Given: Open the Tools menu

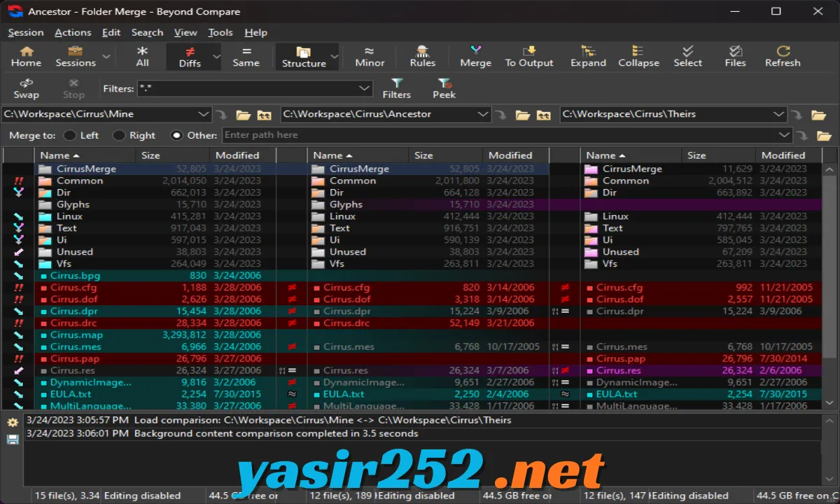Looking at the screenshot, I should coord(220,32).
